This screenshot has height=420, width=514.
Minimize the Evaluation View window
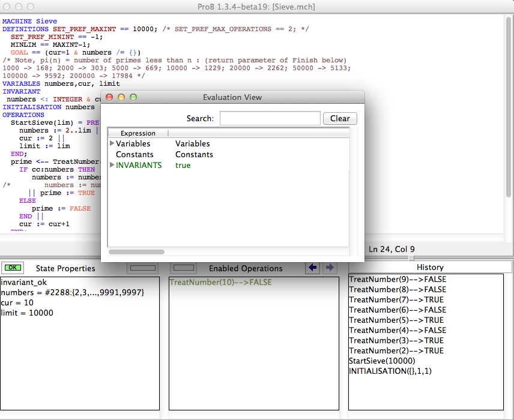[121, 97]
